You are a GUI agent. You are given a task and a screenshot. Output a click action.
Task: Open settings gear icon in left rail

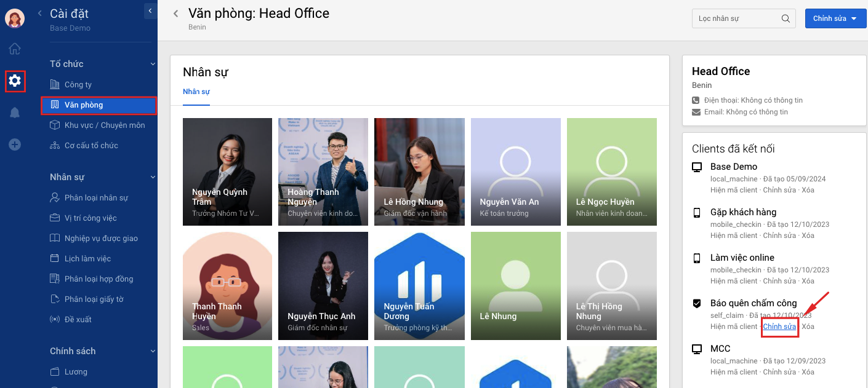[15, 81]
